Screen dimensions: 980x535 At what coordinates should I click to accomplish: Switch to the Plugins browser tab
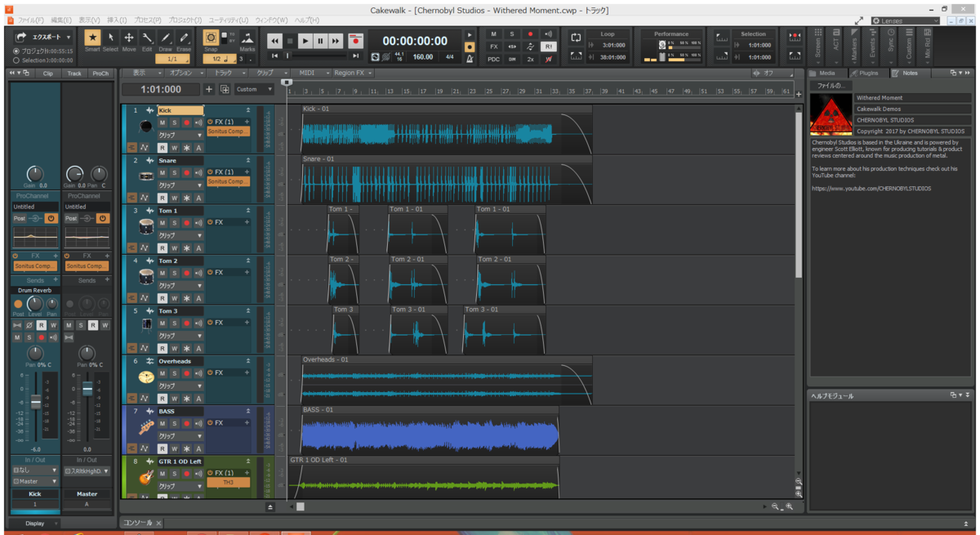click(x=868, y=74)
